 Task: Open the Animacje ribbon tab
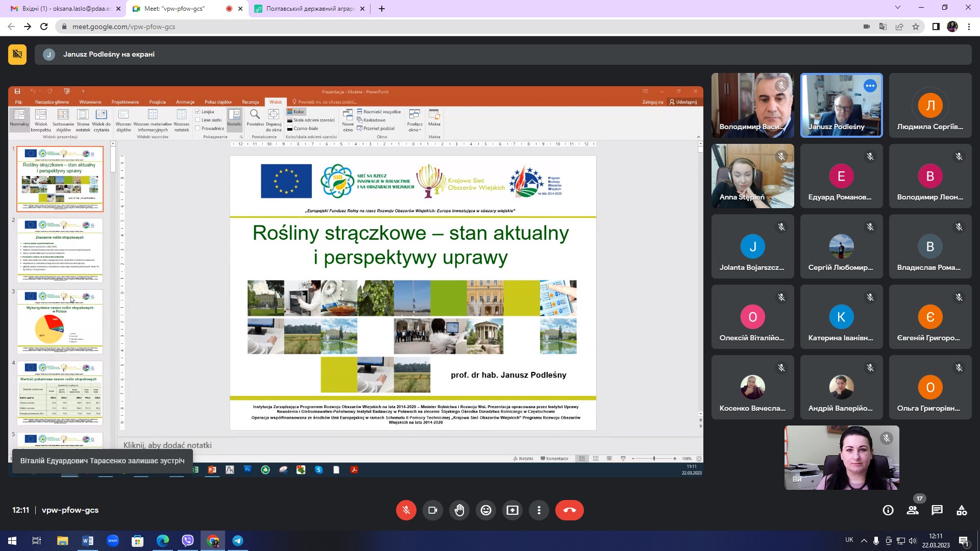[185, 102]
